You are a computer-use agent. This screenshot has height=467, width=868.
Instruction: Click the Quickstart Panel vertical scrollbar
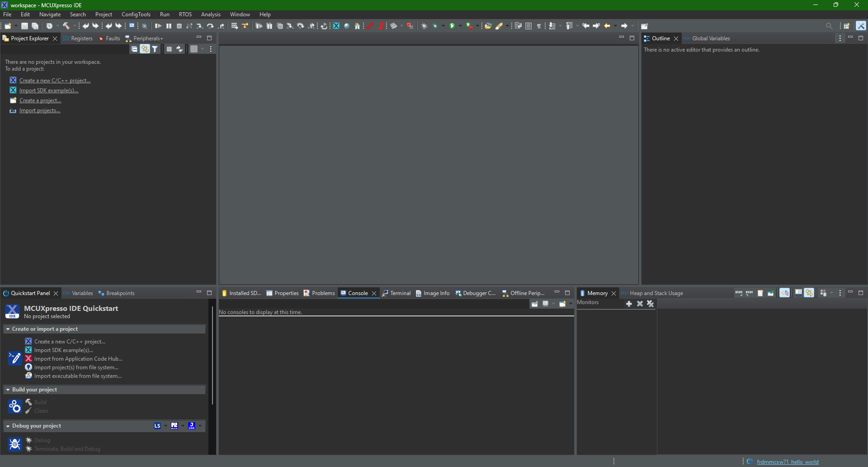(212, 356)
